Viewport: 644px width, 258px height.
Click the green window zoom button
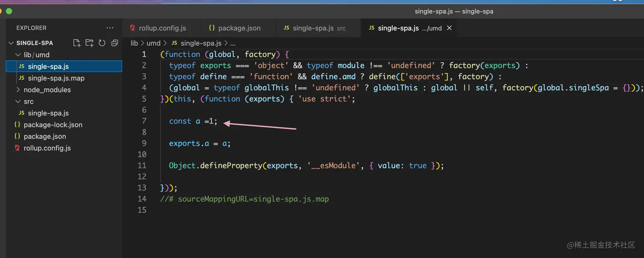9,12
